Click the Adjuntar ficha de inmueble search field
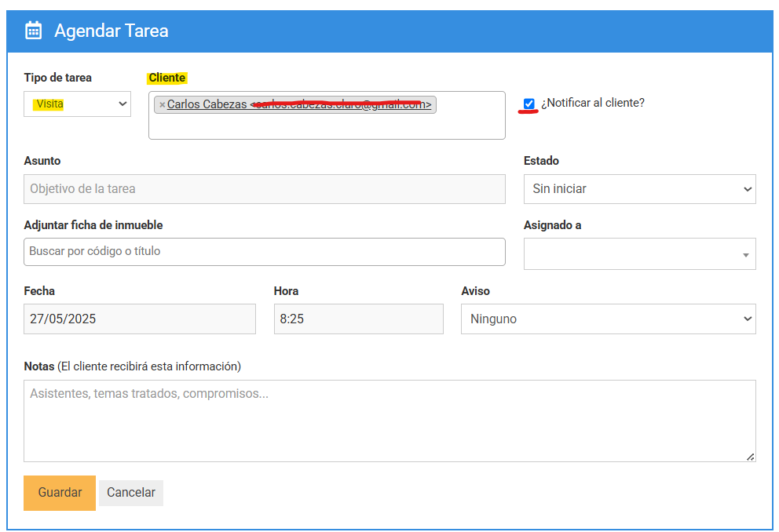779x532 pixels. [264, 252]
